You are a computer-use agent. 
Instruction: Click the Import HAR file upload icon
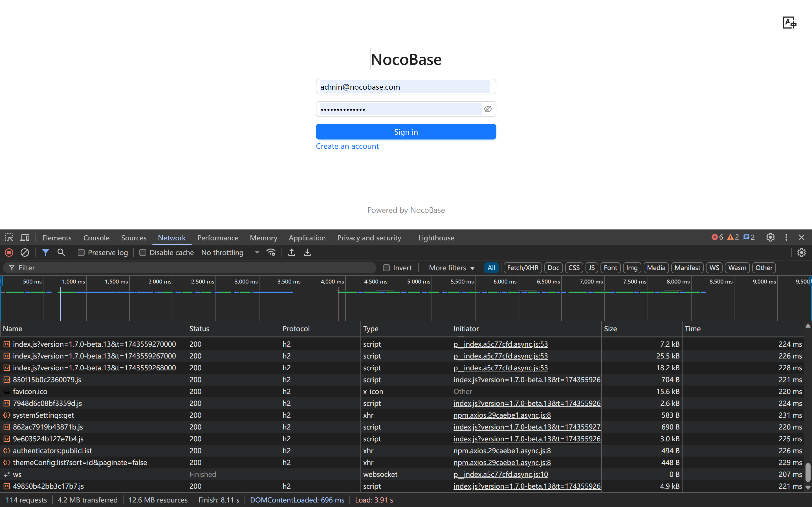[292, 253]
